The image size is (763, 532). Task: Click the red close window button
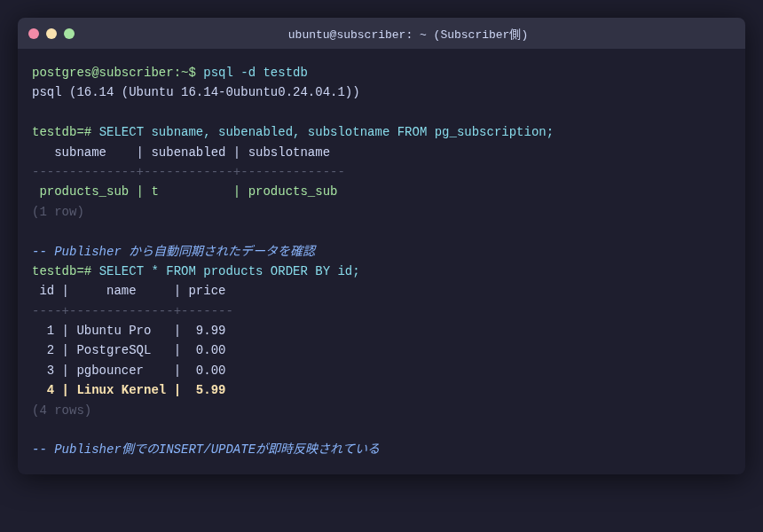pyautogui.click(x=34, y=34)
